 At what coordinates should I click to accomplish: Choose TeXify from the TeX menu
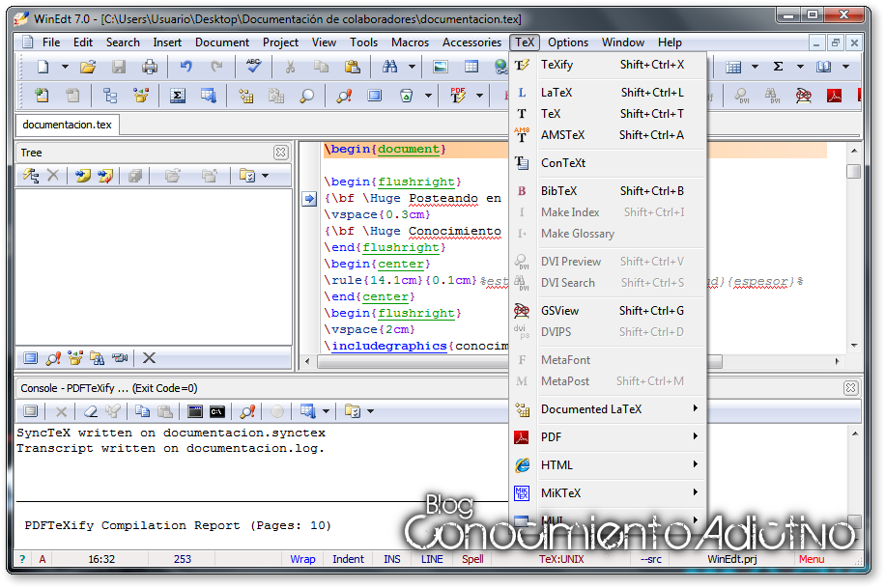[x=608, y=65]
